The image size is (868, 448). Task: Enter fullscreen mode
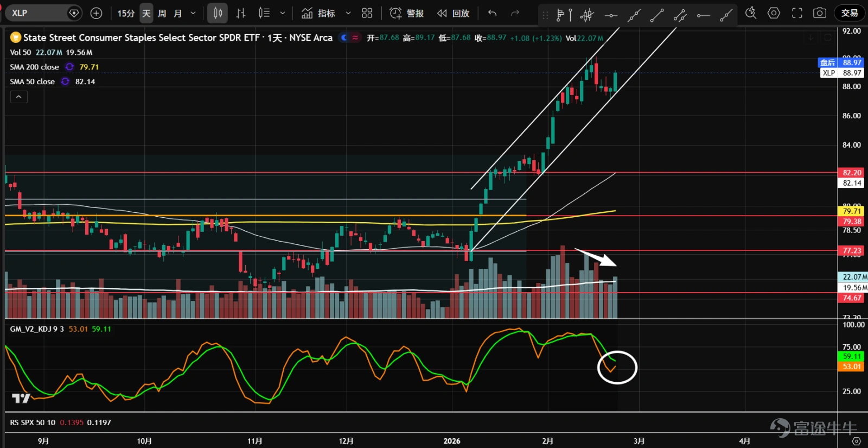coord(797,13)
